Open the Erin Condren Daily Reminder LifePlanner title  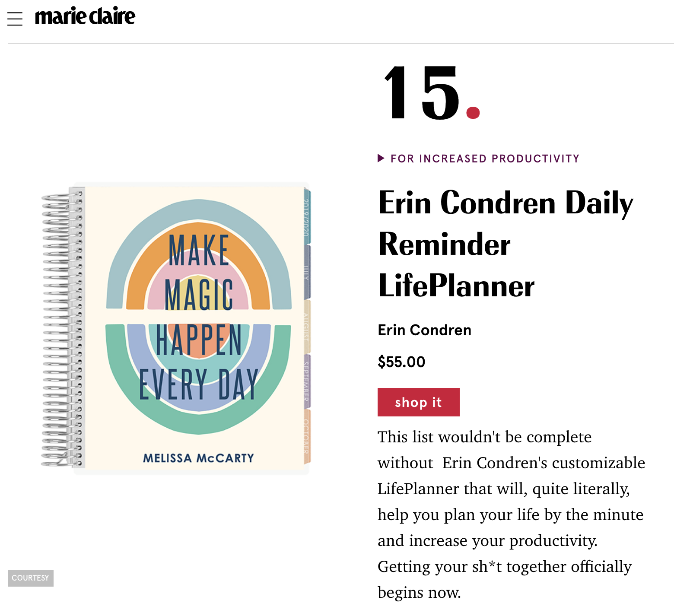pyautogui.click(x=505, y=244)
